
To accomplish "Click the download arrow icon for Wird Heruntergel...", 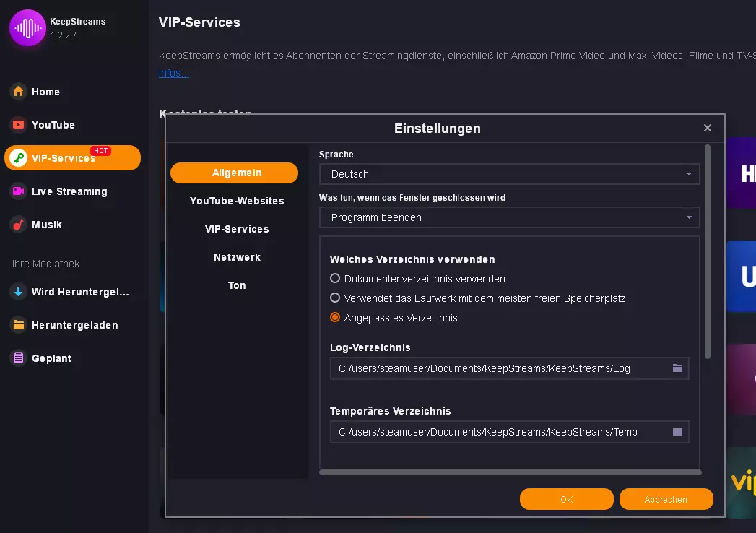I will tap(18, 291).
